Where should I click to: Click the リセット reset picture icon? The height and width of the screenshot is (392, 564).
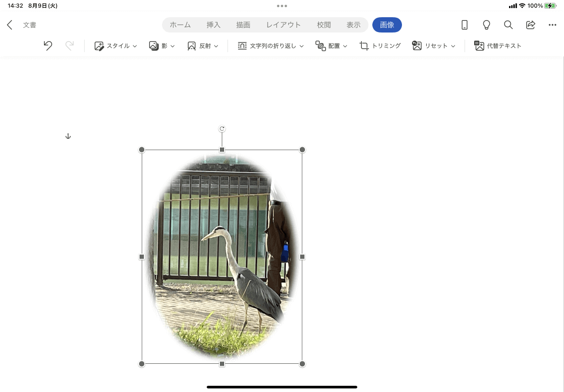pos(417,46)
